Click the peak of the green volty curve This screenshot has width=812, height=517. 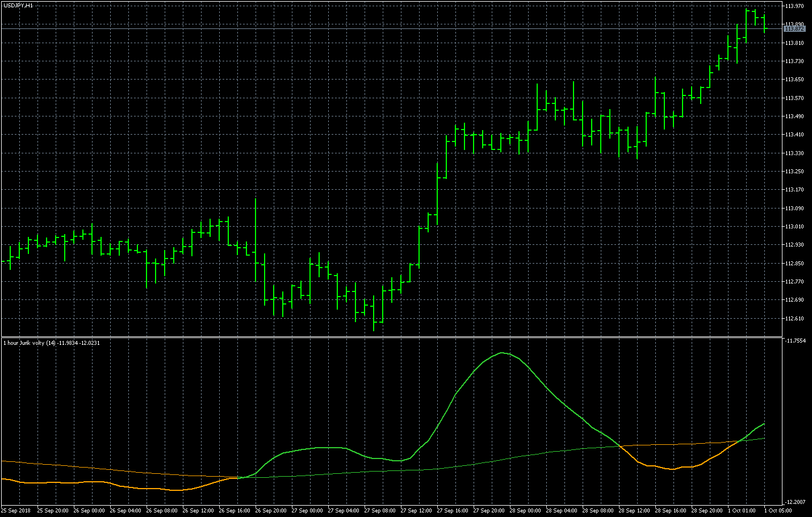503,353
